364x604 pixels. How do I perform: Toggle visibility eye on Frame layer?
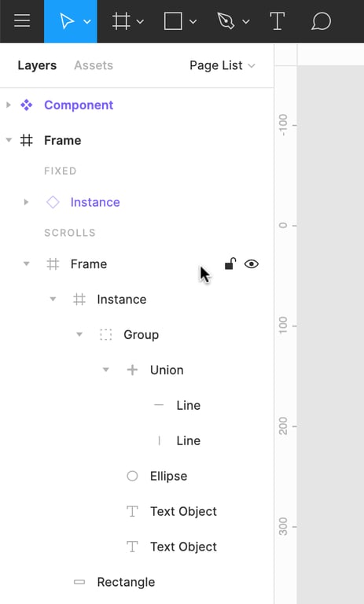251,264
